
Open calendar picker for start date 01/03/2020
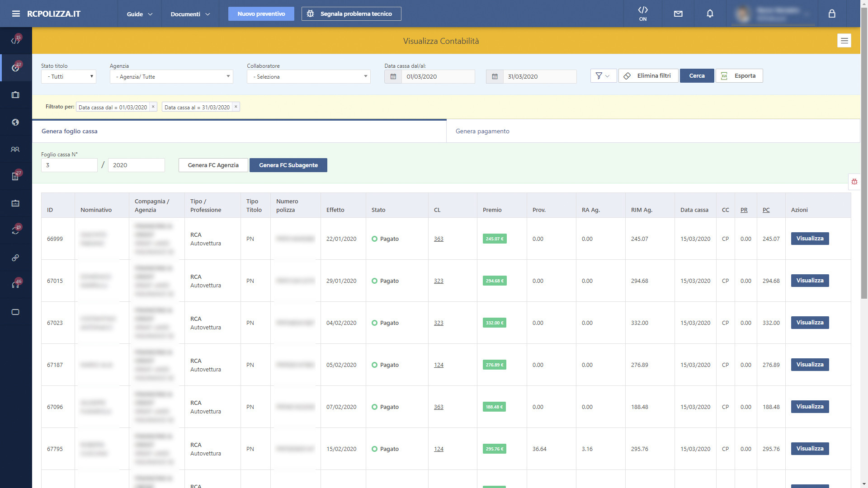393,76
